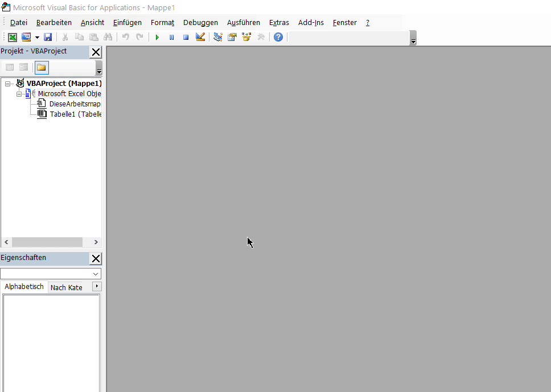Screen dimensions: 551x392
Task: Open the Object Browser icon
Action: 246,37
